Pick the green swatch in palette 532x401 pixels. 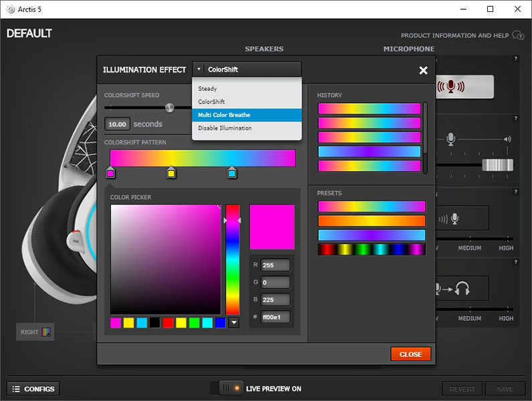pyautogui.click(x=194, y=323)
